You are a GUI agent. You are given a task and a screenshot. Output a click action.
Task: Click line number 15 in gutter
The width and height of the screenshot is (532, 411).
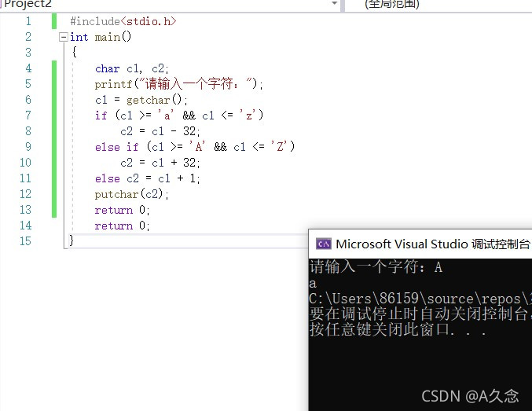point(25,241)
